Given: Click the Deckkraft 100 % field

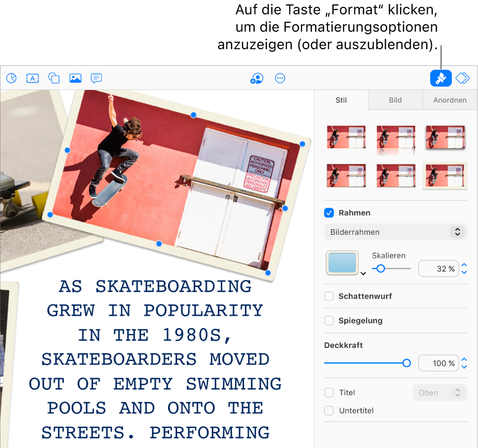Looking at the screenshot, I should [x=438, y=363].
